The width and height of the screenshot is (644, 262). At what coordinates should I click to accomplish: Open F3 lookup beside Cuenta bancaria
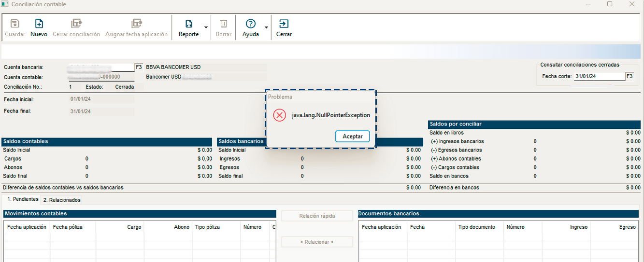point(139,67)
